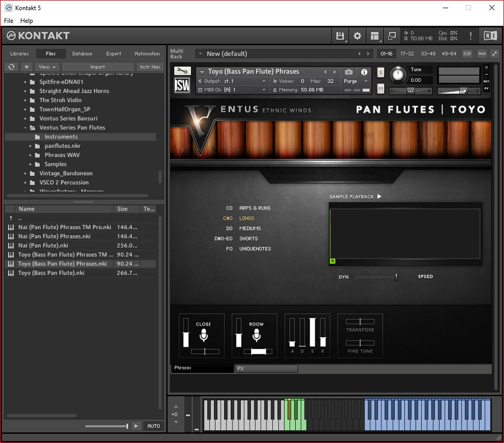Screen dimensions: 504x443
Task: Click the NI logo button
Action: click(490, 36)
